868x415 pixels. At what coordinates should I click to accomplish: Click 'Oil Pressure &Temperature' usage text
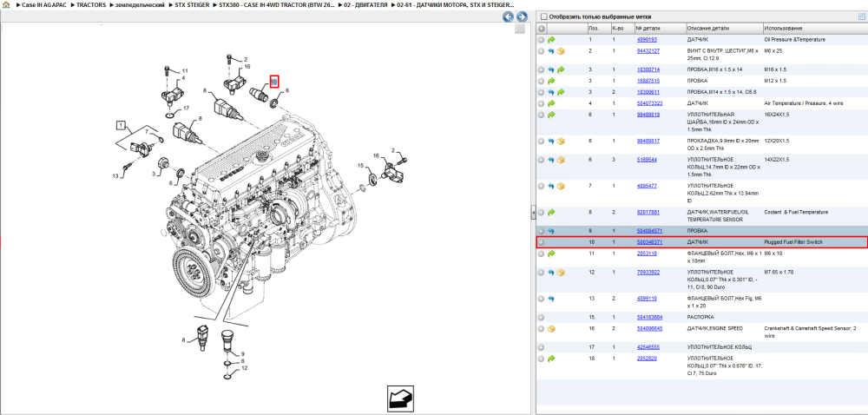(x=794, y=40)
